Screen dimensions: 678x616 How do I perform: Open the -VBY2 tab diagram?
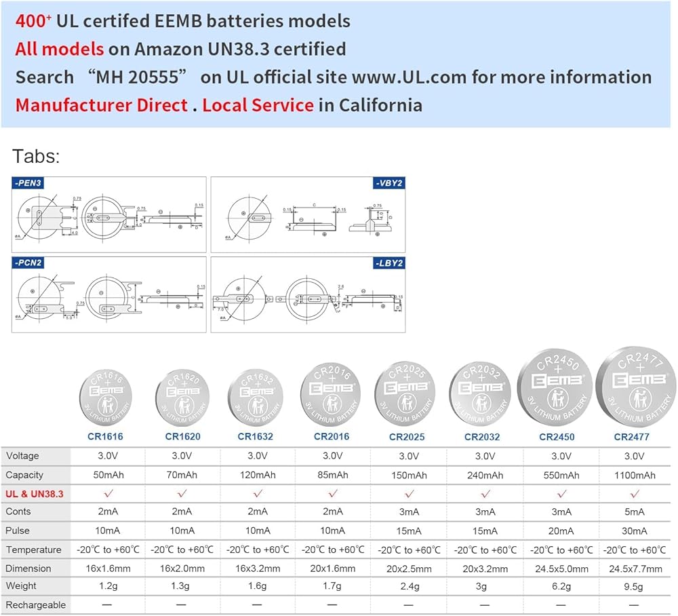(x=308, y=214)
